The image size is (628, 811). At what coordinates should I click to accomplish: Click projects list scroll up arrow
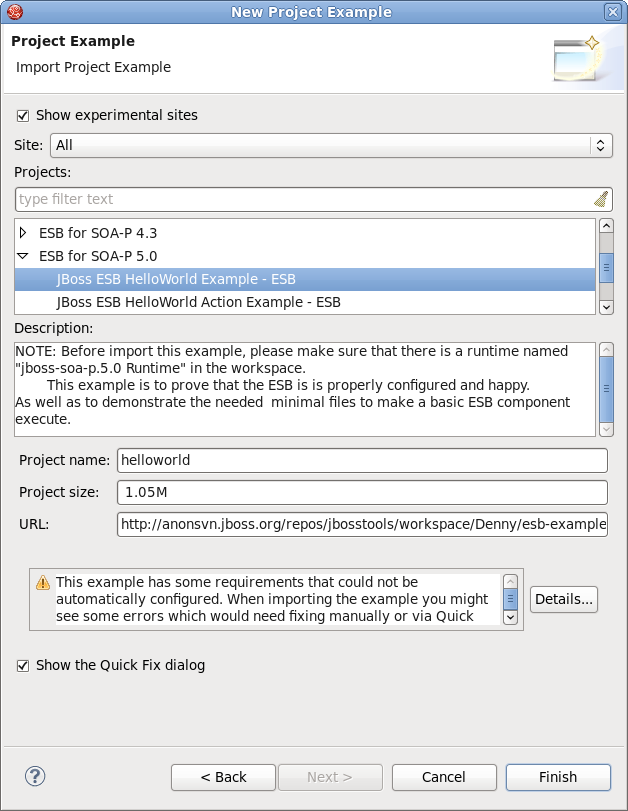coord(606,226)
